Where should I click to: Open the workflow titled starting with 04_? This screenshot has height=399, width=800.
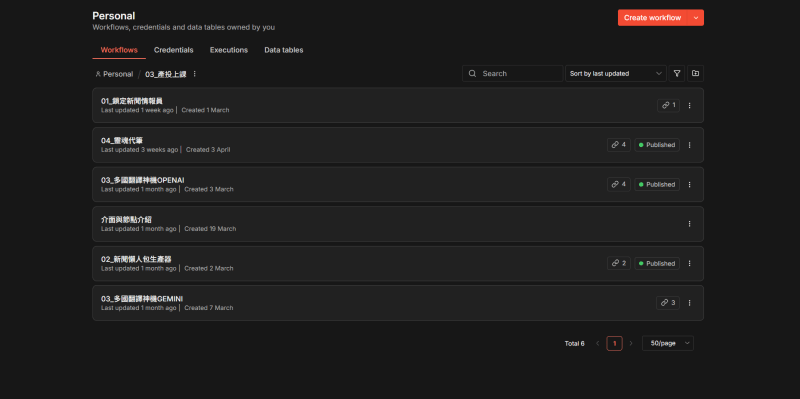(x=122, y=140)
